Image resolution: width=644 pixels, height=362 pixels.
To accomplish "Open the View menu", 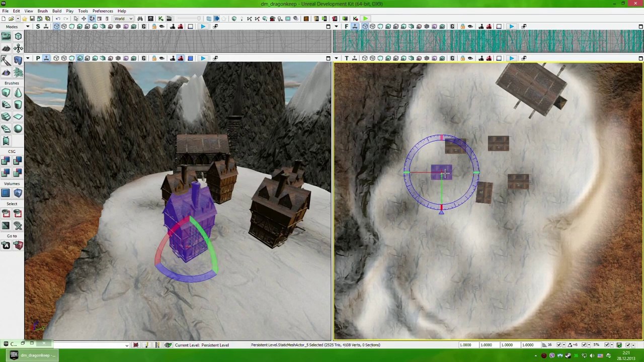I will click(29, 11).
